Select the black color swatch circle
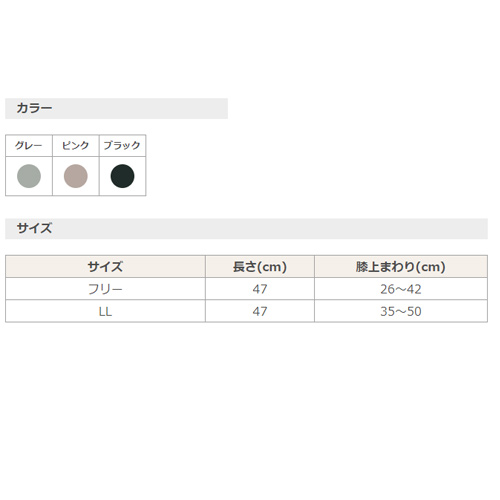This screenshot has width=500, height=500. (x=122, y=176)
